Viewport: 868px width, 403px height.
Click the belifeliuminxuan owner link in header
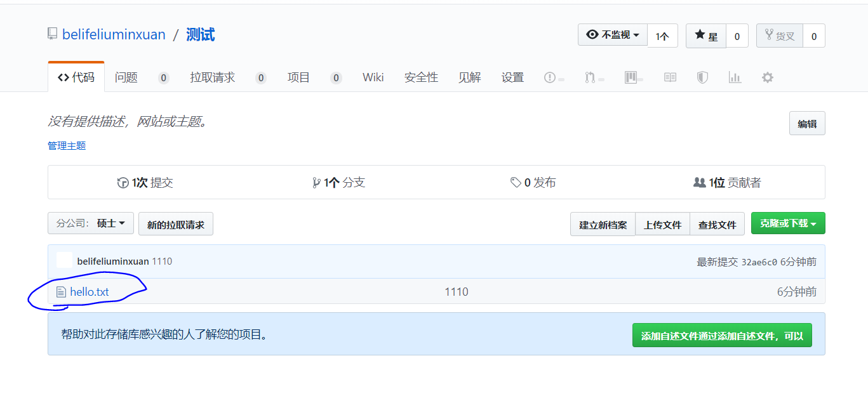pos(114,34)
